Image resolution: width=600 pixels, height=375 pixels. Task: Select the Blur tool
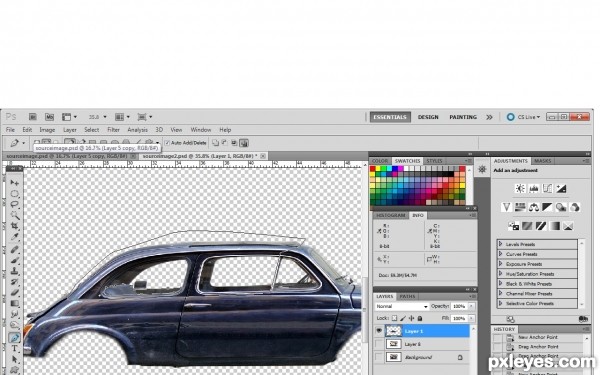tap(15, 314)
